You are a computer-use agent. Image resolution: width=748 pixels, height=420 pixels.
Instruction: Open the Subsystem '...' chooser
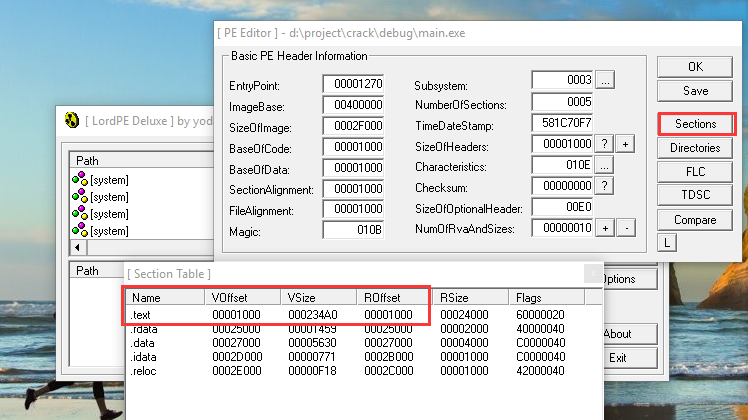tap(604, 80)
